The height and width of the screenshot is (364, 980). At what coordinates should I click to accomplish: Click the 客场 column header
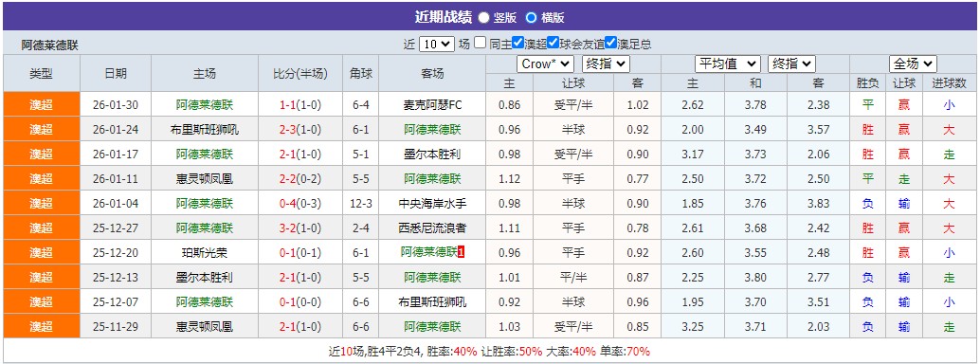[x=432, y=73]
